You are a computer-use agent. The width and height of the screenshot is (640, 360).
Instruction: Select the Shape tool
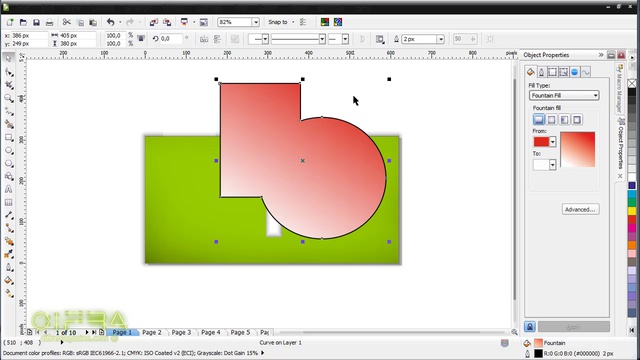pyautogui.click(x=9, y=72)
